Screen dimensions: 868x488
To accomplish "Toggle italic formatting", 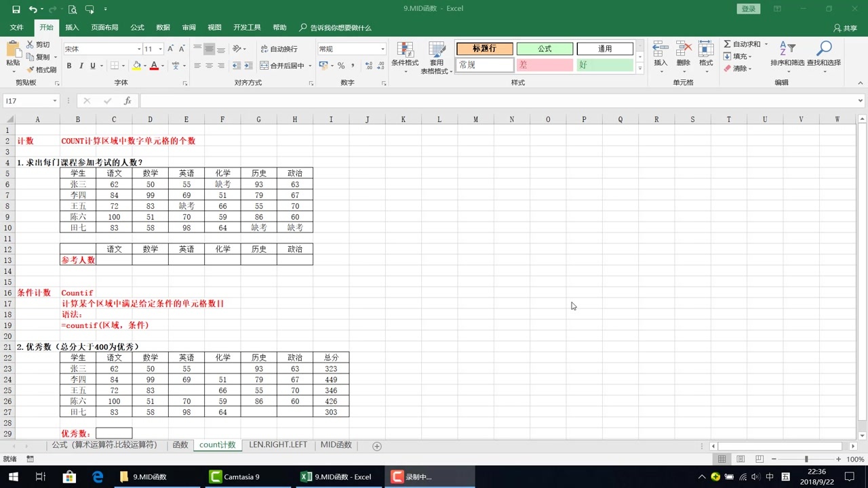I will pos(81,66).
